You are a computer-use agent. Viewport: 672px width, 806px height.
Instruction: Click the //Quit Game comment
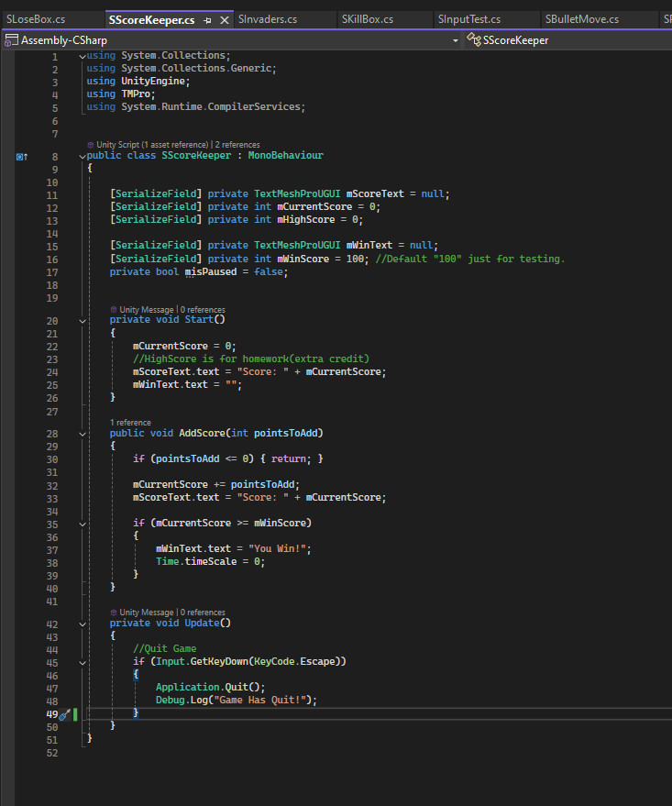tap(164, 648)
